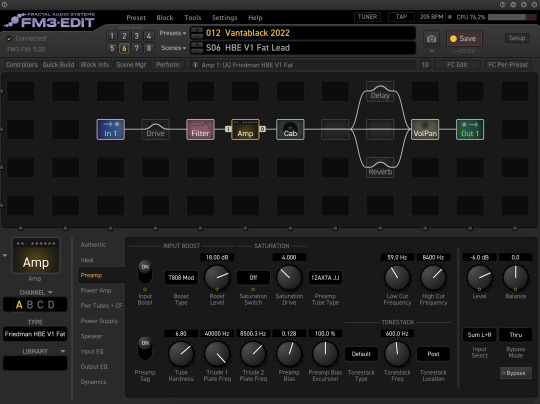
Task: Click the Amp input I marker
Action: [x=228, y=129]
